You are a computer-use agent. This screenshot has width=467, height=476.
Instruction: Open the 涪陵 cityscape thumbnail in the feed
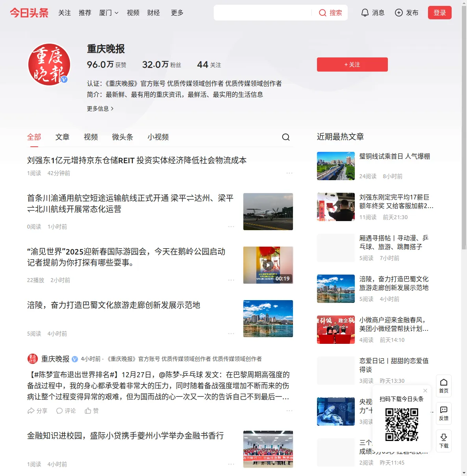268,319
